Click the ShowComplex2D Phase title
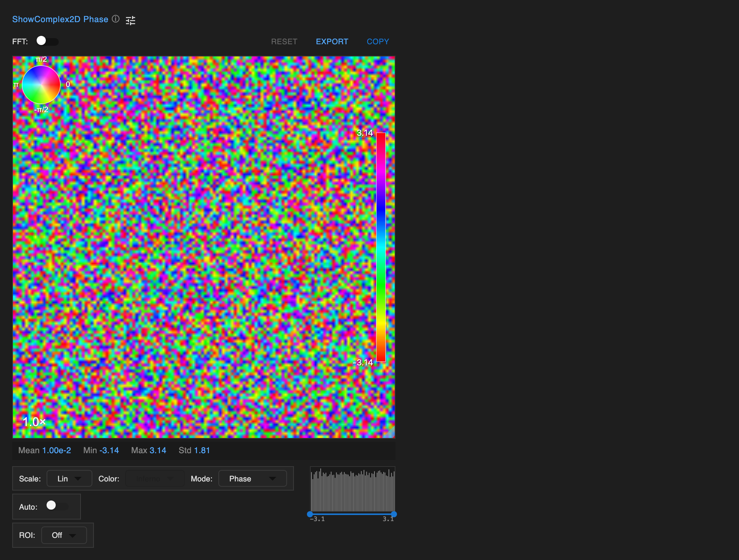 tap(60, 19)
